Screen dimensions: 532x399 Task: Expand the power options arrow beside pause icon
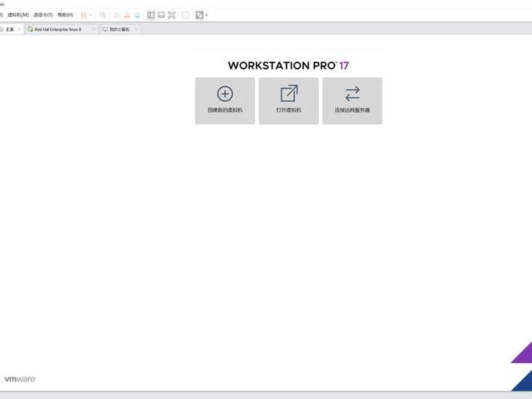pos(90,15)
